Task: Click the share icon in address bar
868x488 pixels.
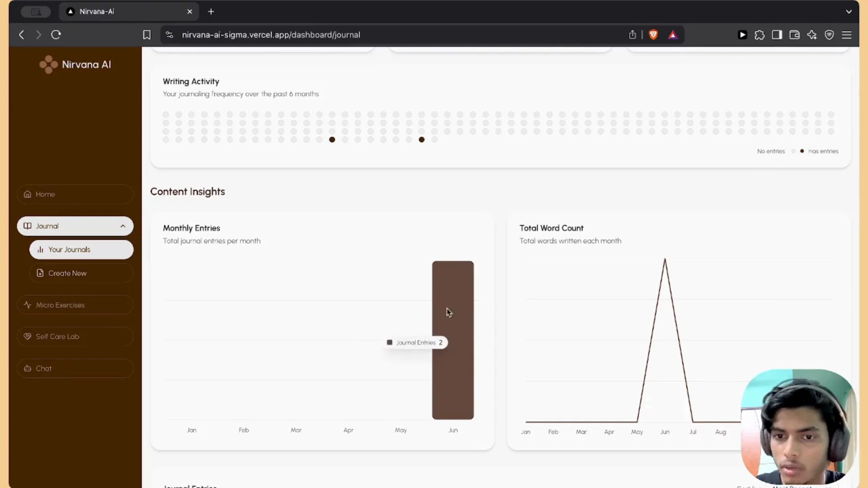Action: [632, 35]
